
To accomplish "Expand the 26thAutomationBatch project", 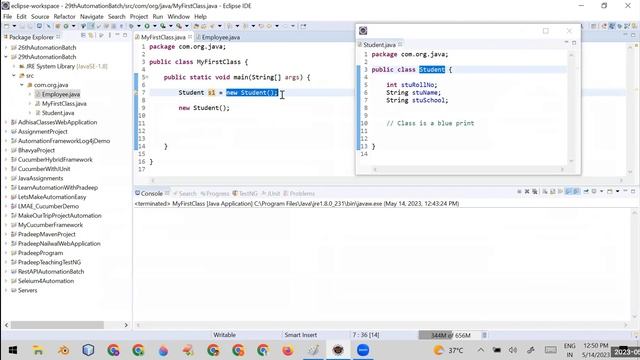I will coord(6,47).
